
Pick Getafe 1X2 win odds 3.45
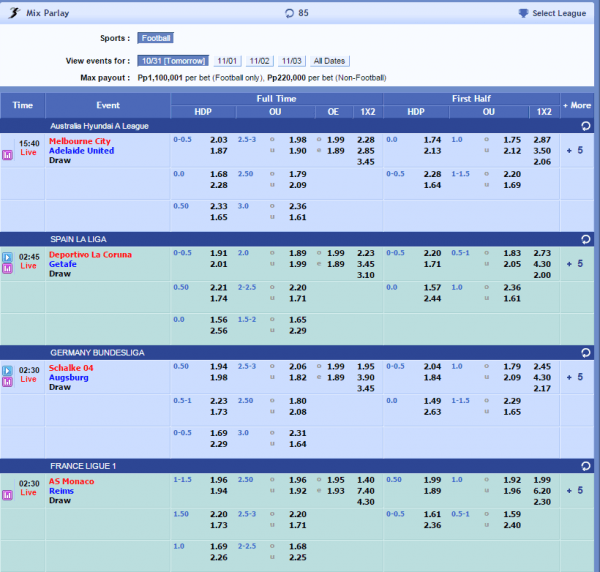coord(366,264)
